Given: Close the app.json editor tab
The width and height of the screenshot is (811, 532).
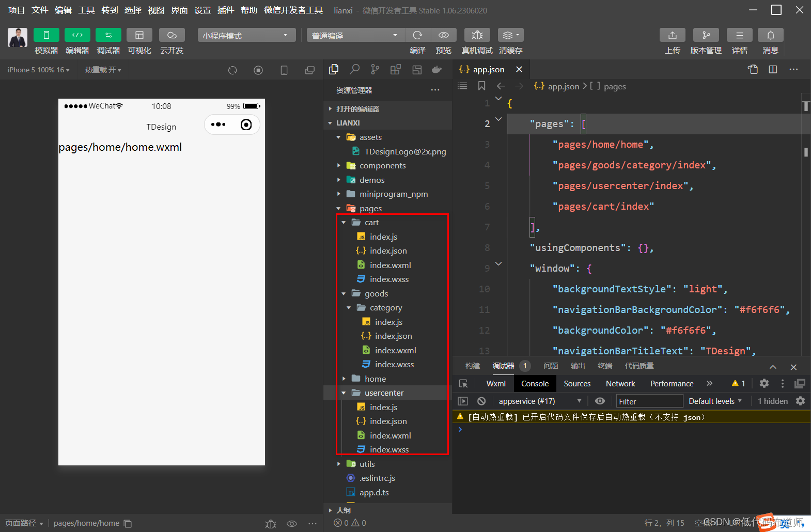Looking at the screenshot, I should 519,69.
